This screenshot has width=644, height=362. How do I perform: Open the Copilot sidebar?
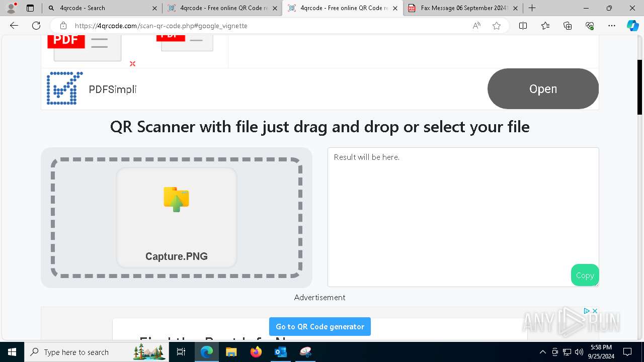[632, 26]
